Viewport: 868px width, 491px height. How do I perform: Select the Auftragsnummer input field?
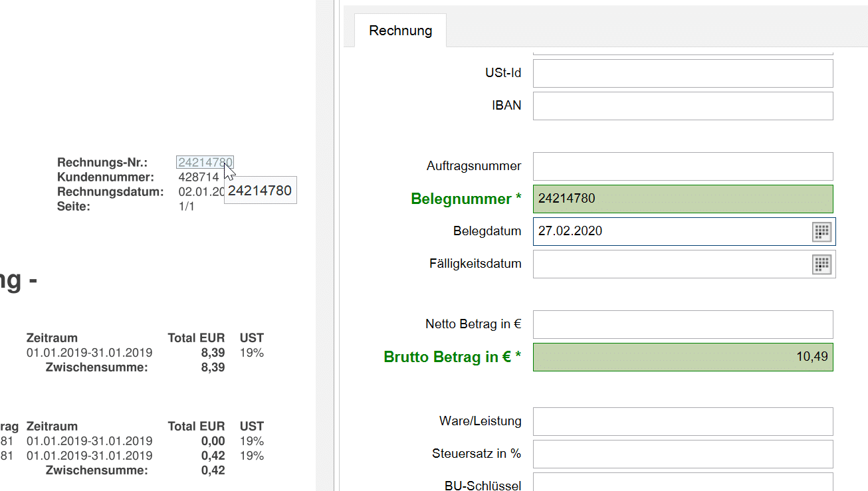(683, 166)
